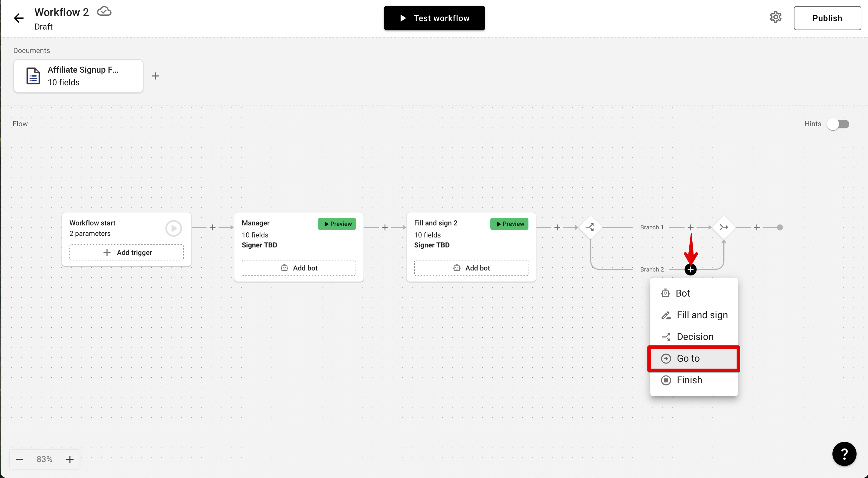Click the Publish button
The height and width of the screenshot is (478, 868).
point(827,18)
